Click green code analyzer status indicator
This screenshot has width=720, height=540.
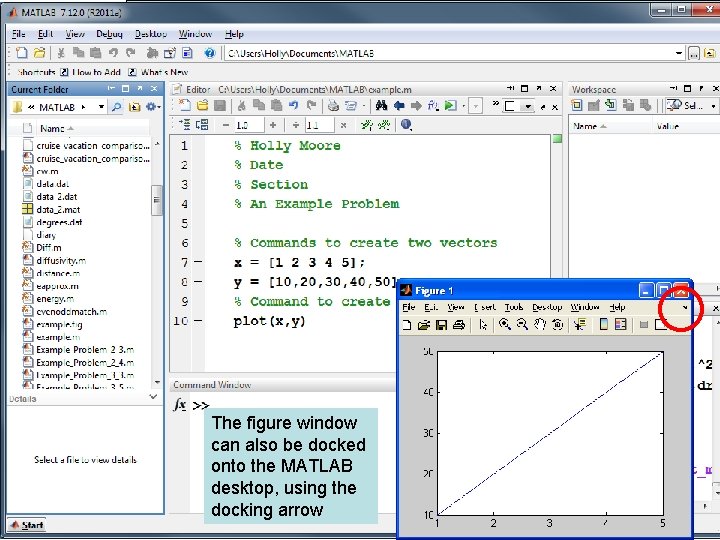[x=557, y=139]
